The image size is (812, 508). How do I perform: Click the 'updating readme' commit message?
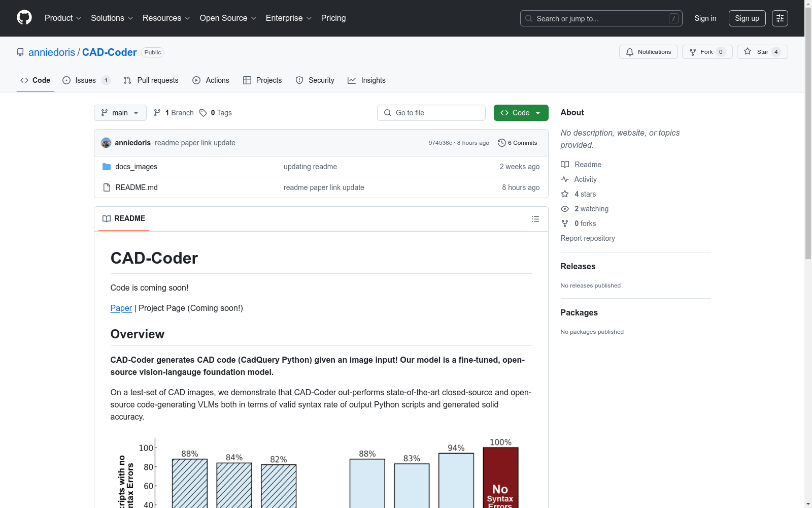tap(311, 167)
